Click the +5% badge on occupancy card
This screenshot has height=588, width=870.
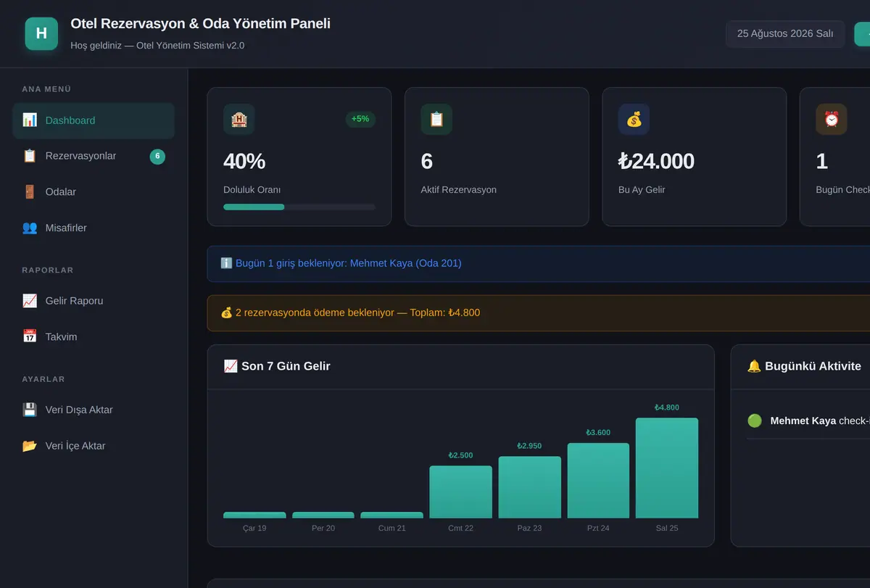point(360,119)
